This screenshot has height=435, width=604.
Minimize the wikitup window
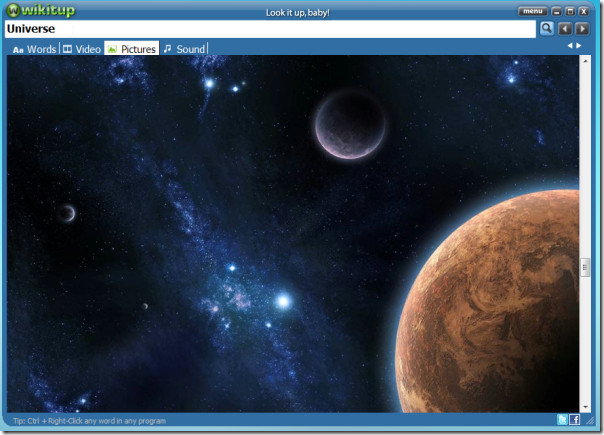tap(557, 11)
